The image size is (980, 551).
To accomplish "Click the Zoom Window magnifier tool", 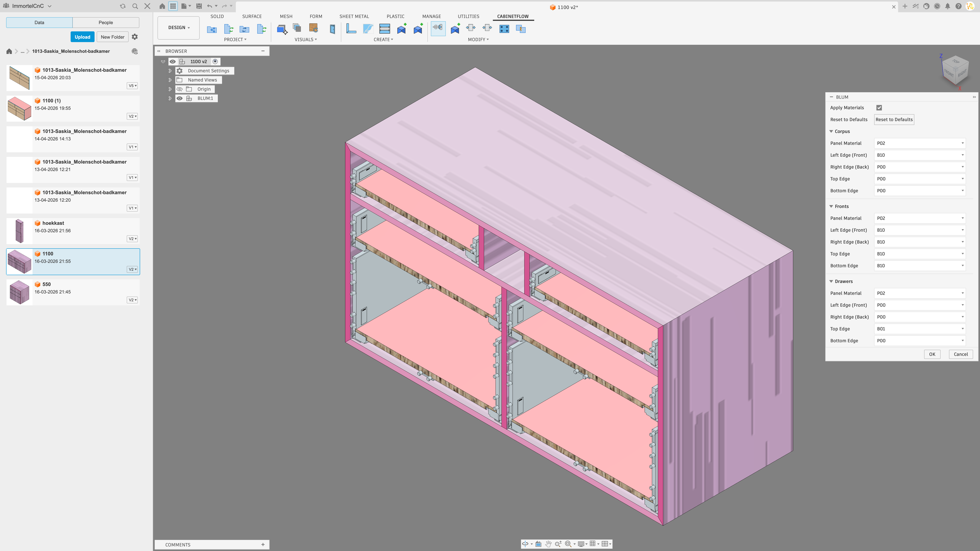I will pyautogui.click(x=568, y=544).
